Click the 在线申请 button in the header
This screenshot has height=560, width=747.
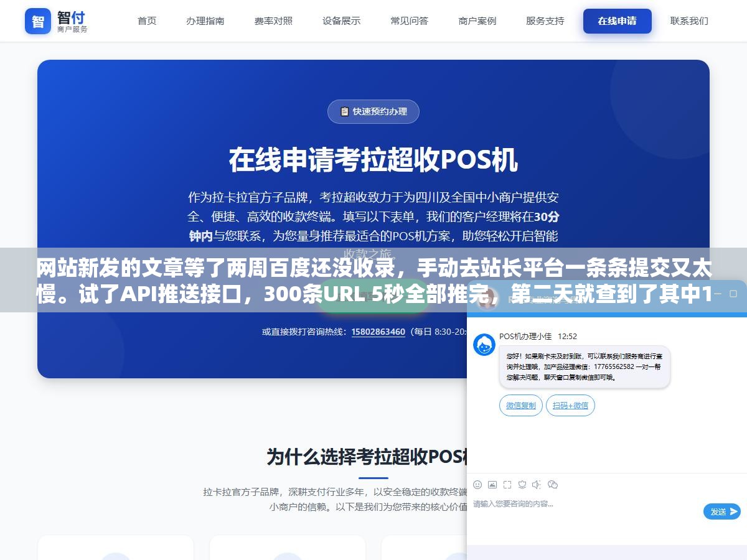(618, 21)
